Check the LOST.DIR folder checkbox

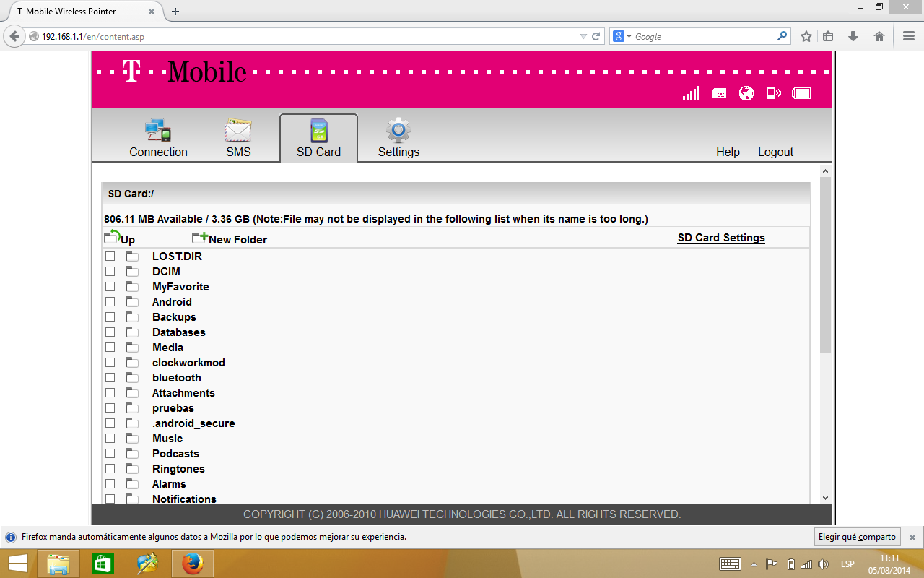coord(110,256)
